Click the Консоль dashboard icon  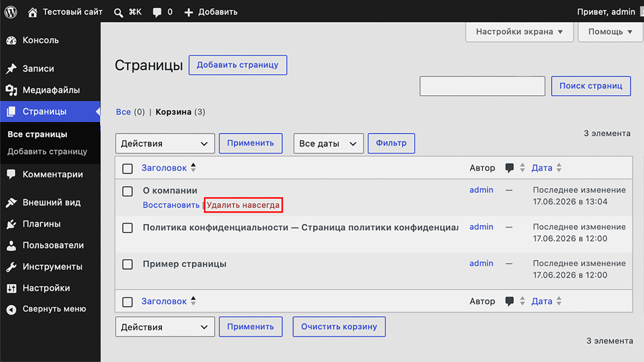tap(11, 41)
